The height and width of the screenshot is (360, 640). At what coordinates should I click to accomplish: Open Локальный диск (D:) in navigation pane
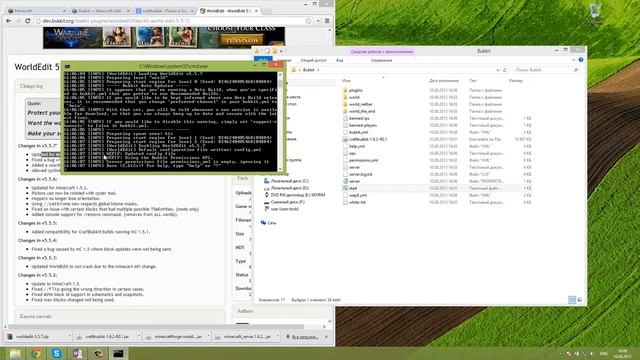tap(289, 188)
